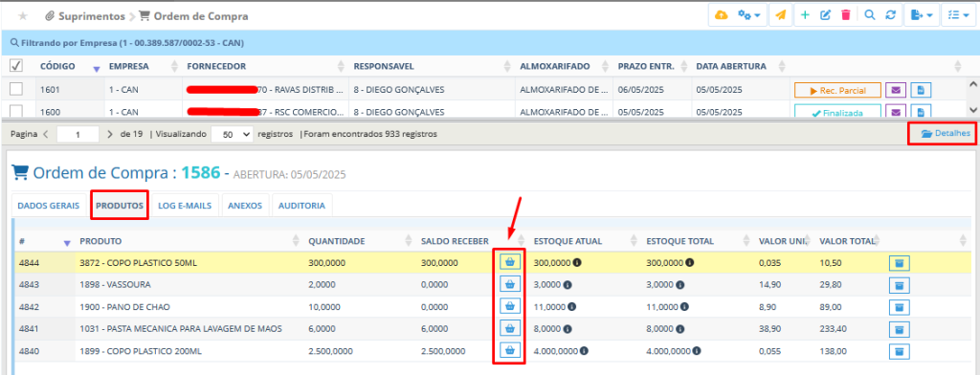This screenshot has width=980, height=375.
Task: Click the page number input field
Action: (78, 134)
